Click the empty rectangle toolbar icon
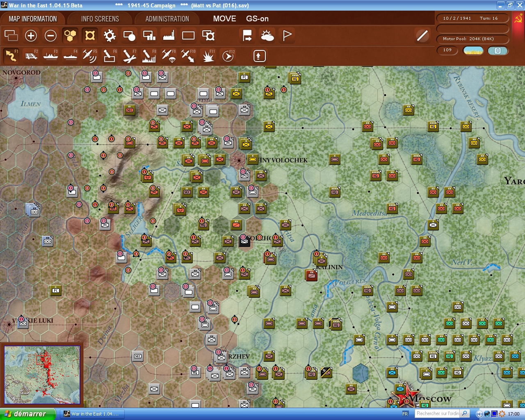This screenshot has width=525, height=420. pos(188,36)
